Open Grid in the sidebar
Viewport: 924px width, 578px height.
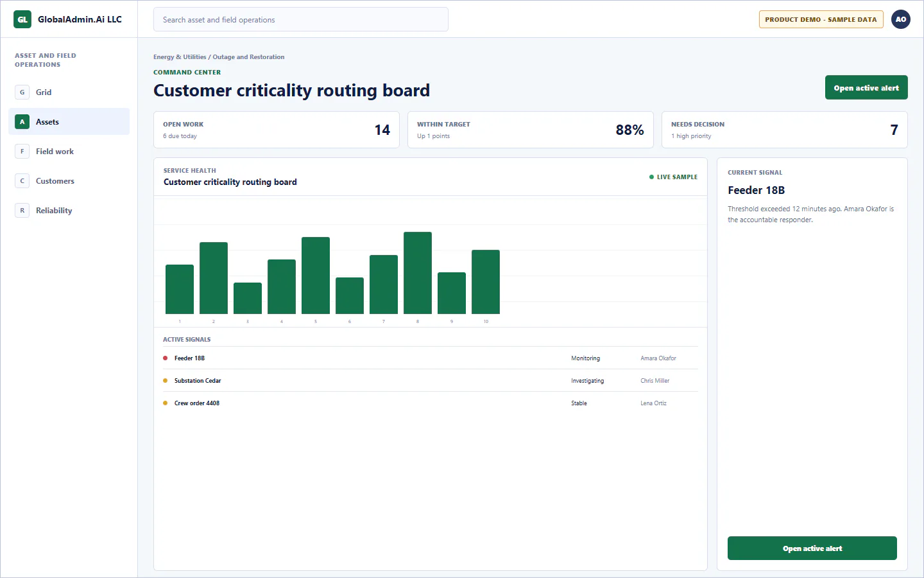[69, 92]
